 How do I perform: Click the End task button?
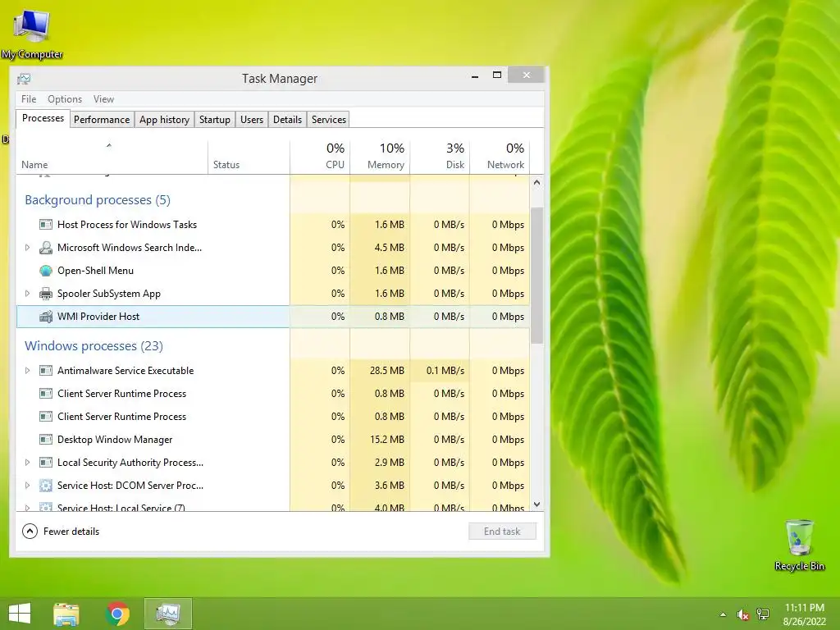click(502, 532)
